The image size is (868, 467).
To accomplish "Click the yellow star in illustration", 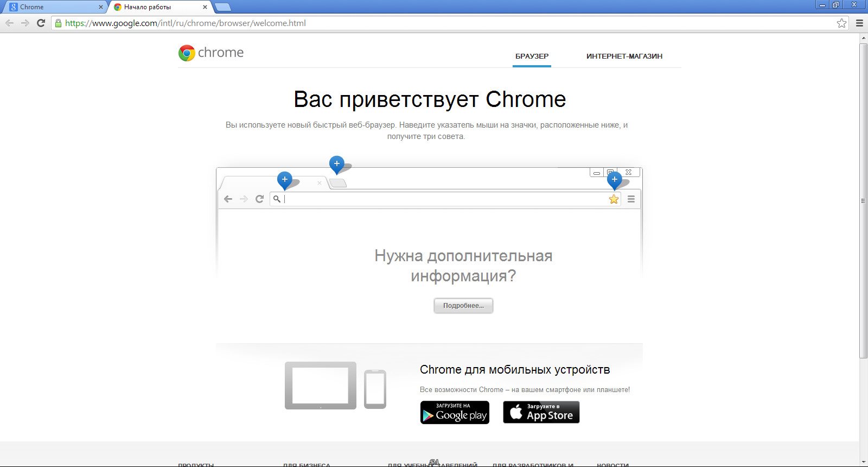I will (614, 199).
